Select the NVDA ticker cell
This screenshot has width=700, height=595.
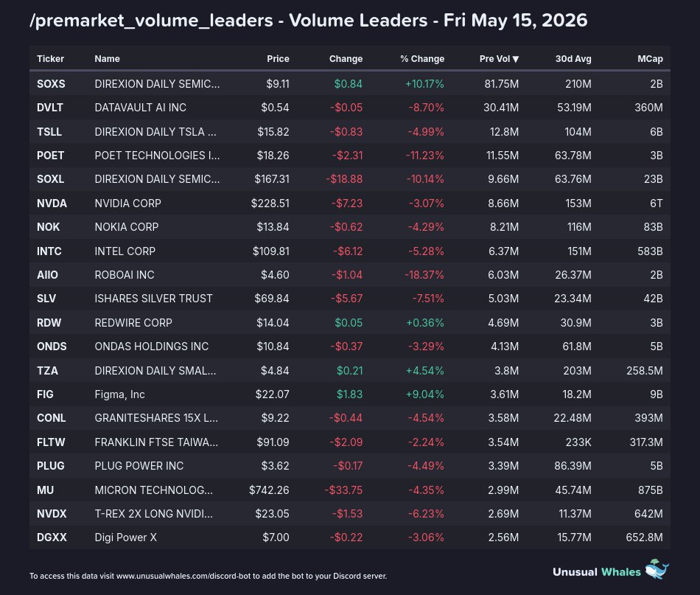pos(52,203)
